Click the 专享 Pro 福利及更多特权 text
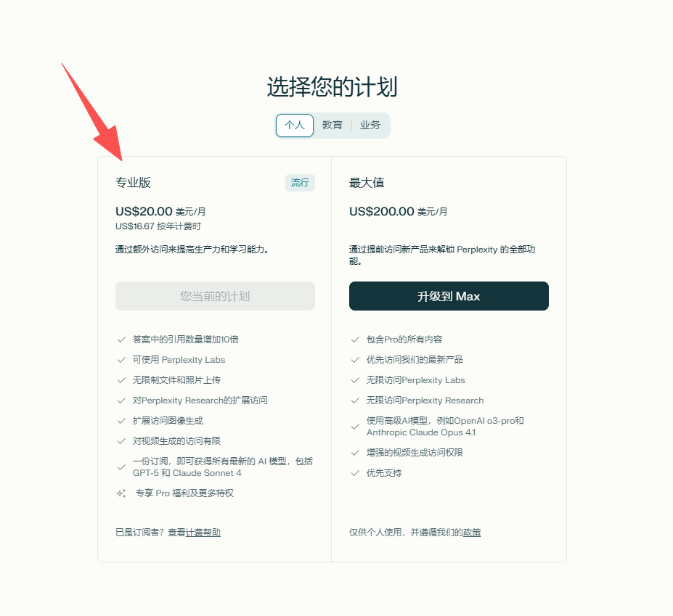Image resolution: width=673 pixels, height=616 pixels. (x=184, y=493)
